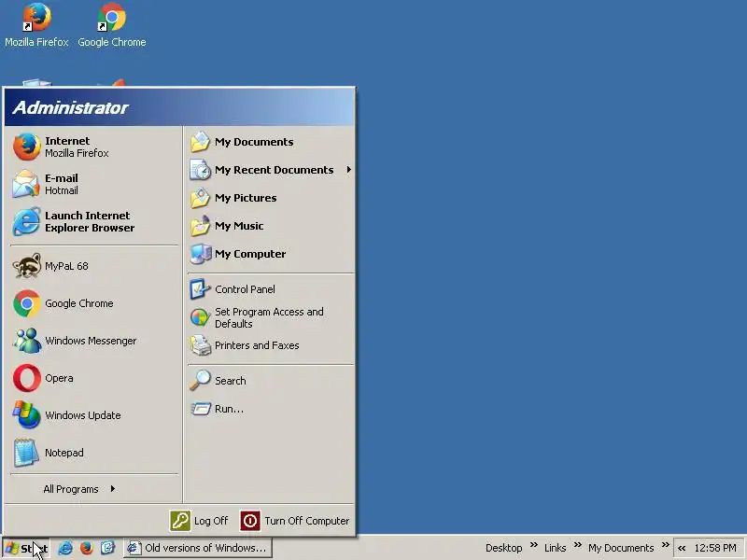The height and width of the screenshot is (560, 747).
Task: Open My Pictures folder
Action: coord(271,198)
